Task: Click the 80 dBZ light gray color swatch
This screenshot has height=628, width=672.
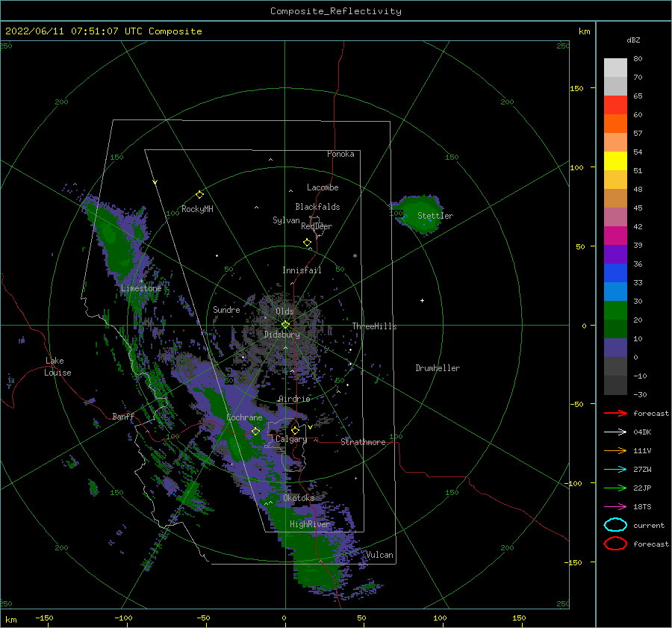Action: click(615, 67)
